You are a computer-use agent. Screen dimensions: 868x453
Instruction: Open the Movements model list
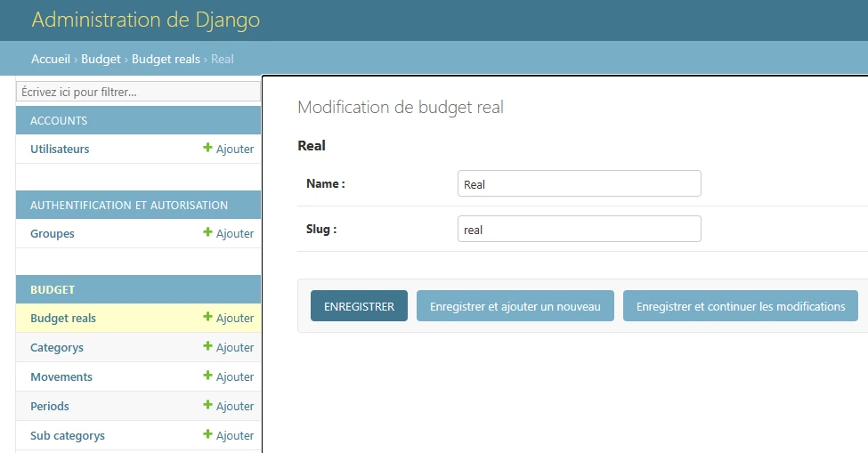point(61,377)
